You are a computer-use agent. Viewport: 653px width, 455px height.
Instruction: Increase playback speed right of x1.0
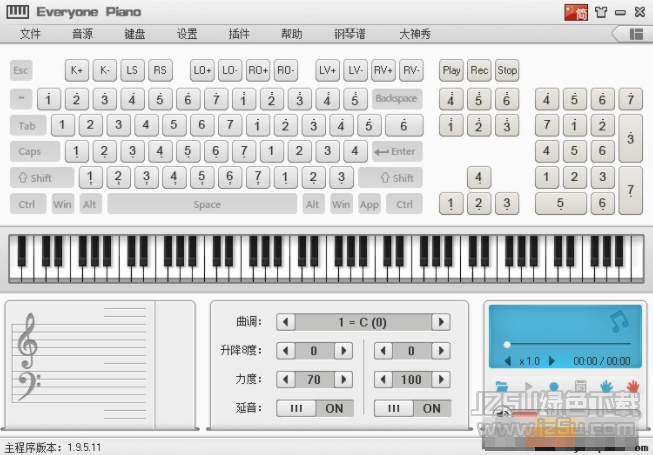[552, 361]
